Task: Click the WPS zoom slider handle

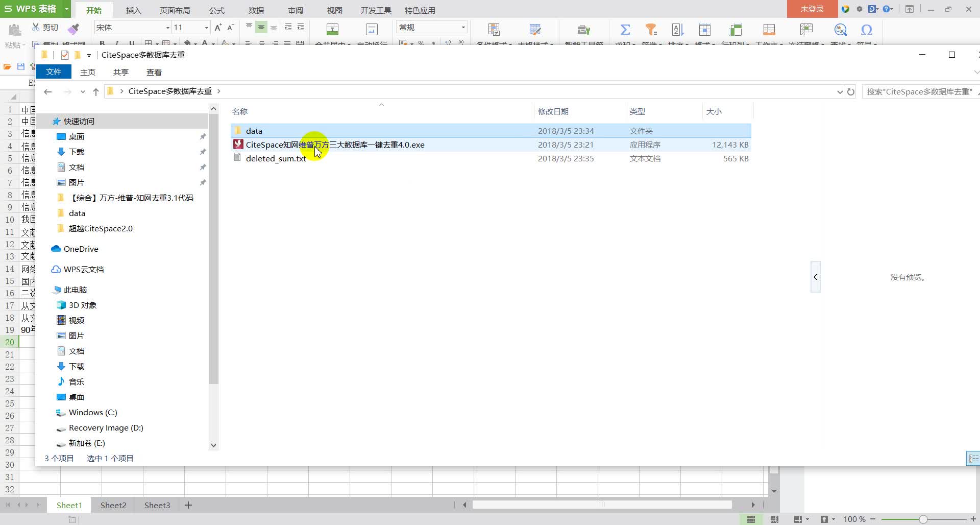Action: [x=923, y=519]
